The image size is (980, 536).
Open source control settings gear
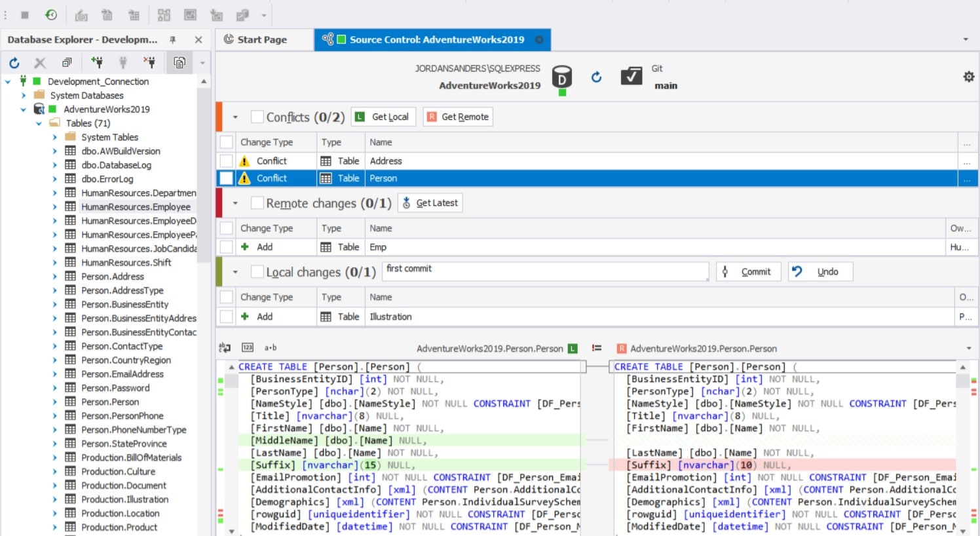[969, 77]
